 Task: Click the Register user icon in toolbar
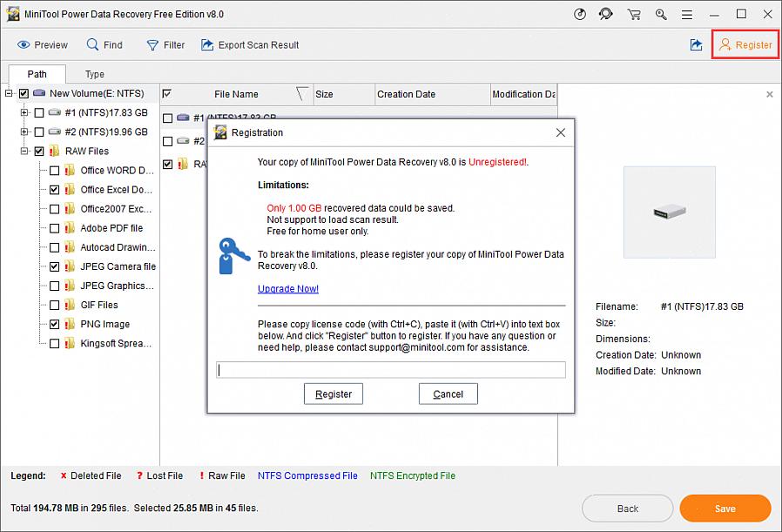click(725, 45)
